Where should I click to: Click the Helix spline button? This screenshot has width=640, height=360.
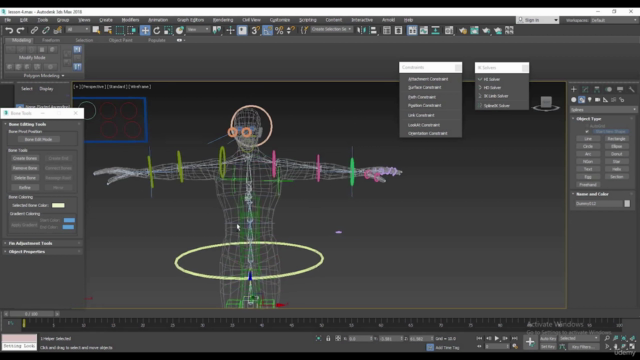pos(616,169)
